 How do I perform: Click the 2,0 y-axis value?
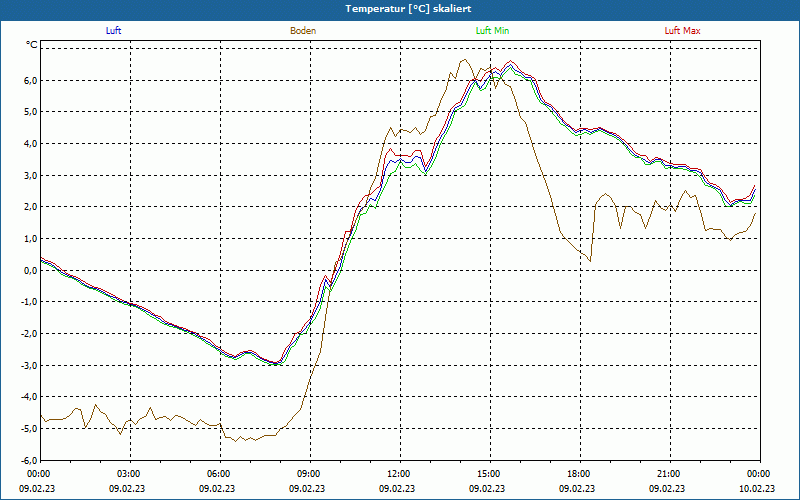(29, 207)
